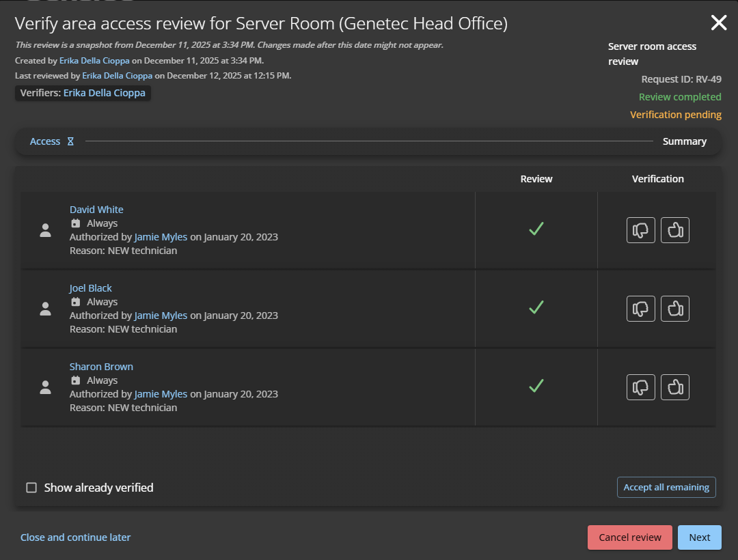Reject David White using the thumbs-down icon
Screen dimensions: 738x560
coord(640,230)
